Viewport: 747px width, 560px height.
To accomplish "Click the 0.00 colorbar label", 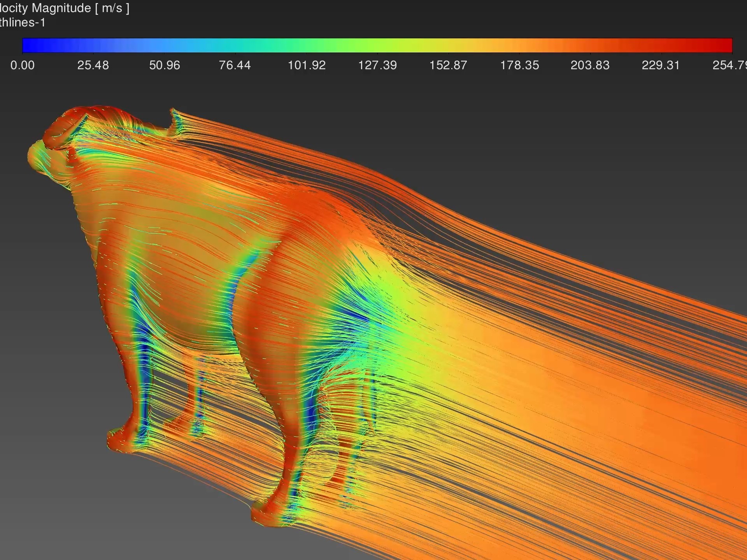I will point(23,65).
